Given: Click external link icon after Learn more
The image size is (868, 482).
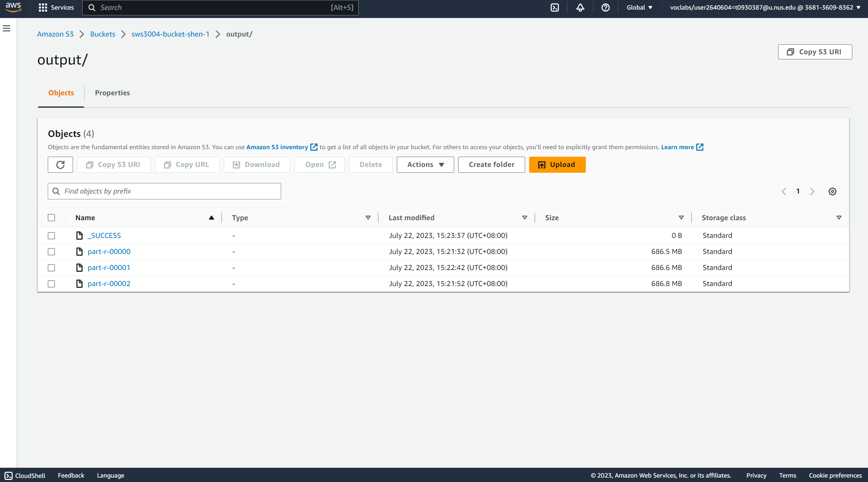Looking at the screenshot, I should pyautogui.click(x=699, y=147).
